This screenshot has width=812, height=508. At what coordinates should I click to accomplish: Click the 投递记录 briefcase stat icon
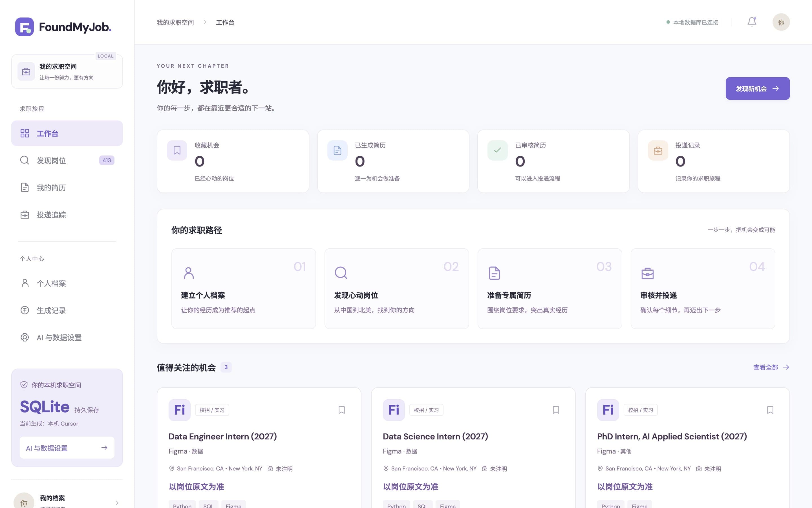pyautogui.click(x=658, y=150)
